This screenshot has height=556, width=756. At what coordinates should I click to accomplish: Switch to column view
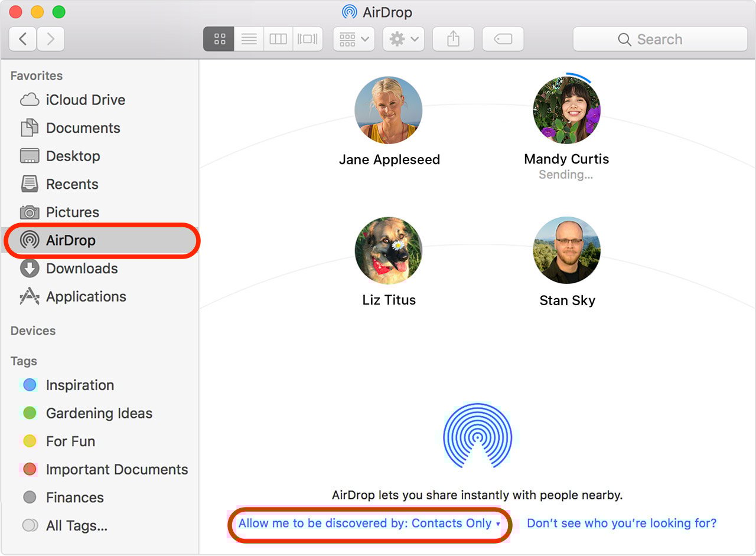pos(278,40)
